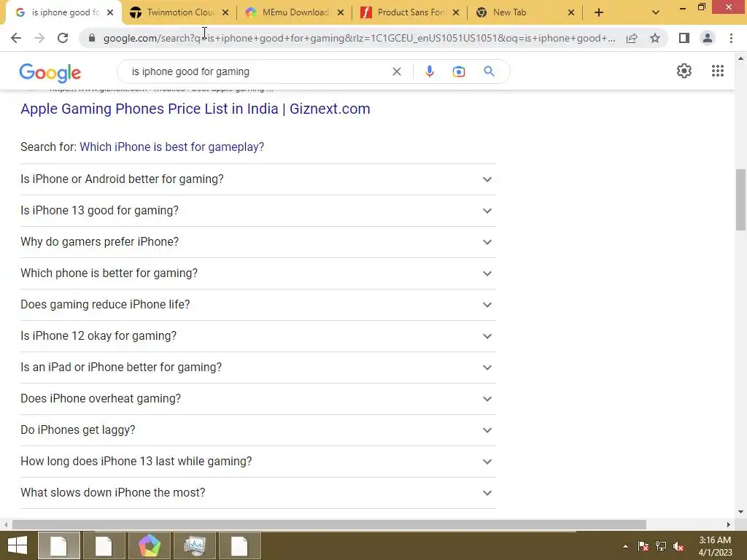Click the address bar URL

pyautogui.click(x=359, y=38)
